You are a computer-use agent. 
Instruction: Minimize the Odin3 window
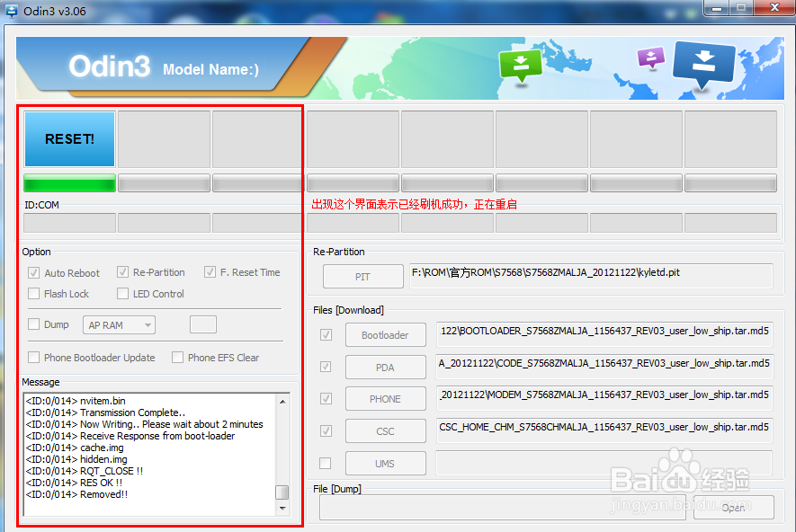(x=717, y=9)
